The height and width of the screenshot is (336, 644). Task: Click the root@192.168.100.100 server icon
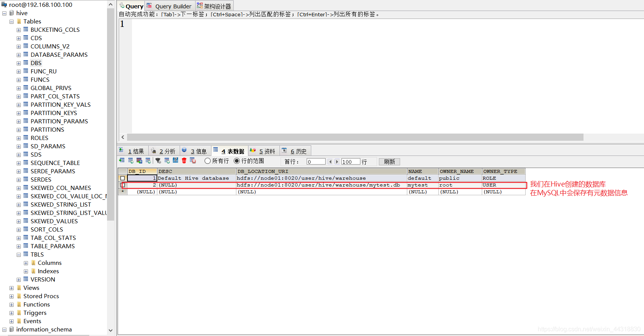4,5
